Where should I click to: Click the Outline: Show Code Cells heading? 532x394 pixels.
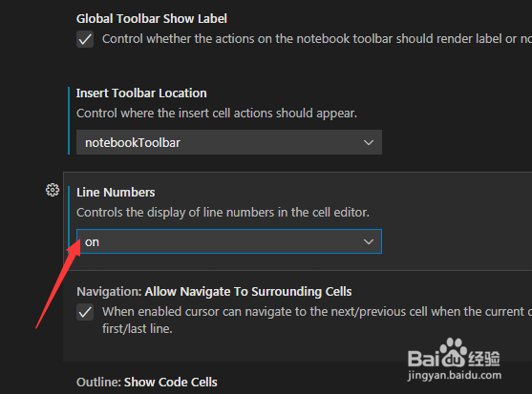(x=146, y=383)
